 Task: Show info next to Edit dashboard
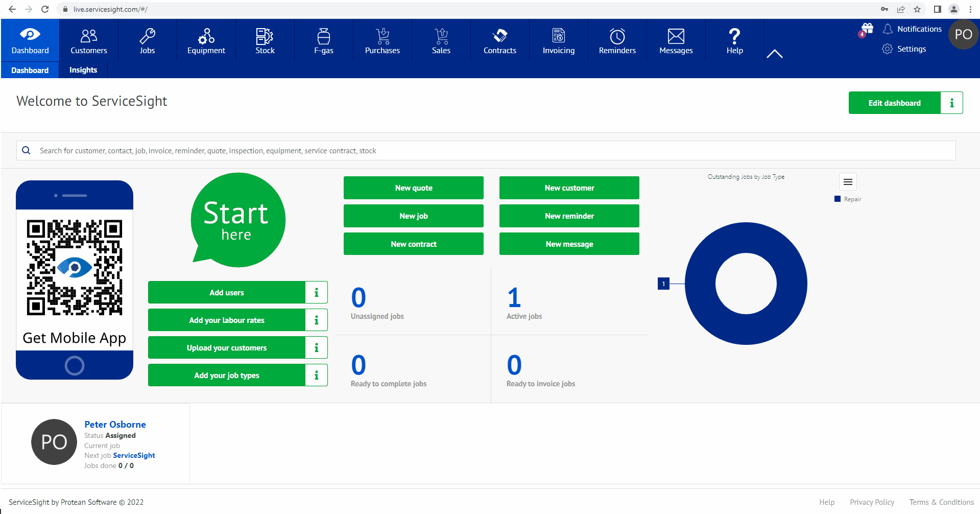(951, 103)
